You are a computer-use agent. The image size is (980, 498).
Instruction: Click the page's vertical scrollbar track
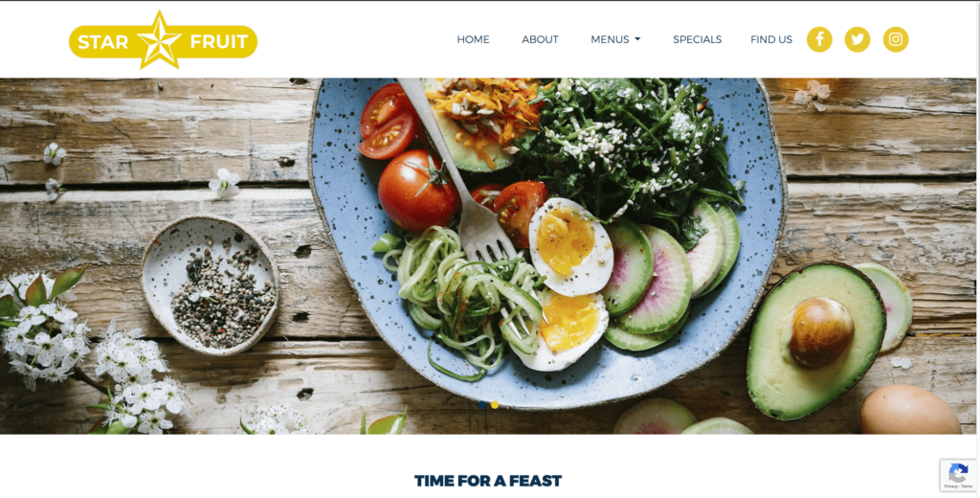coord(977,250)
